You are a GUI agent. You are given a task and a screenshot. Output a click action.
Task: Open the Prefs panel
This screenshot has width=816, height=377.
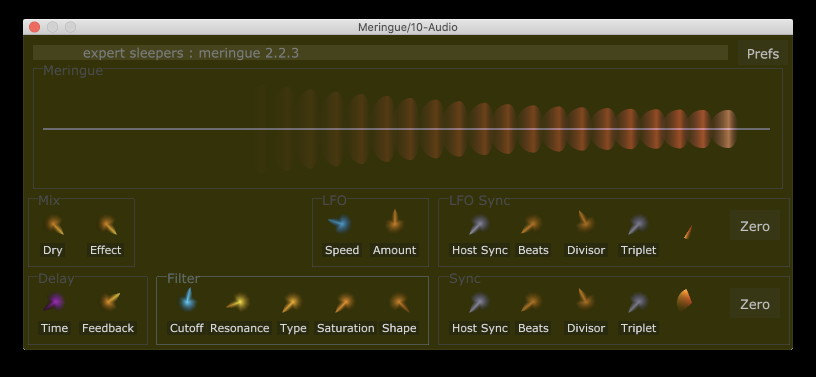point(762,54)
